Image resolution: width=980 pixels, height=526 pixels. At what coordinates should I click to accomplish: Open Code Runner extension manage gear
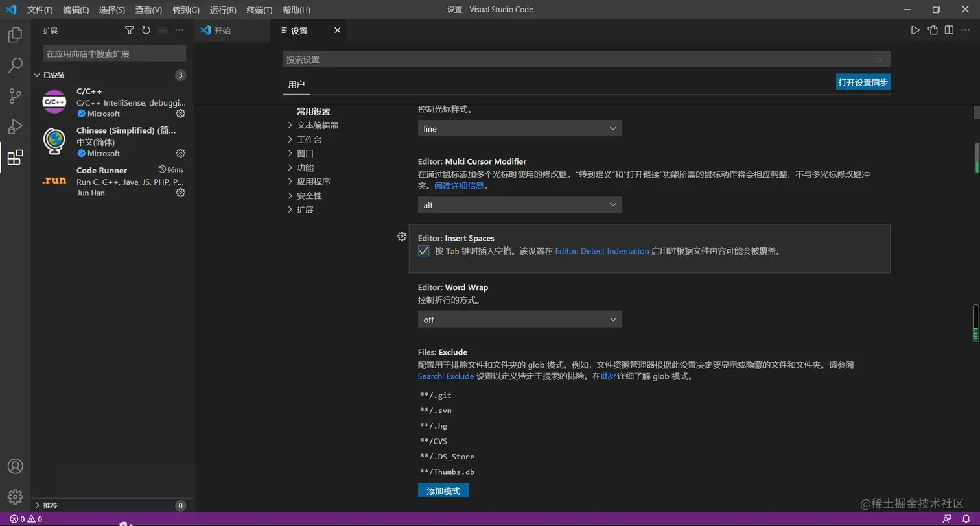pos(181,193)
